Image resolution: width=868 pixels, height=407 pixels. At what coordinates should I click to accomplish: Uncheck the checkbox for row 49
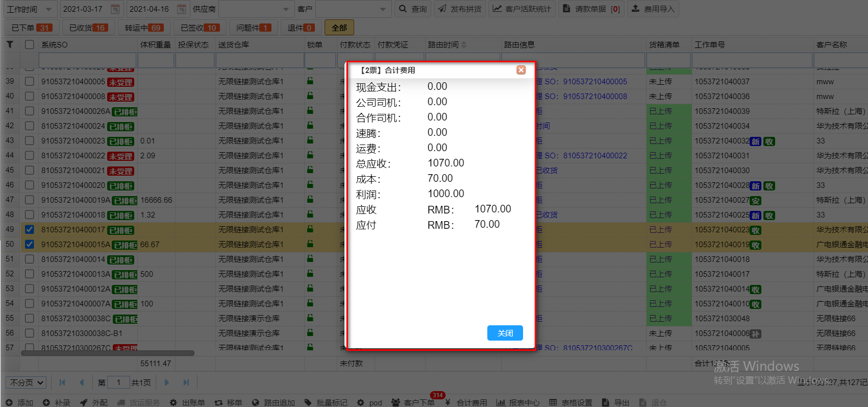pos(30,230)
